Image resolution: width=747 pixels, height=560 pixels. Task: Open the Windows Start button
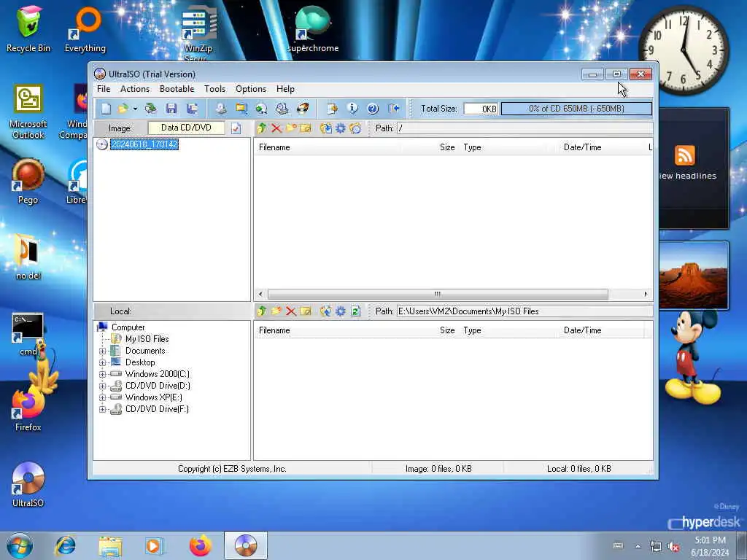[20, 545]
